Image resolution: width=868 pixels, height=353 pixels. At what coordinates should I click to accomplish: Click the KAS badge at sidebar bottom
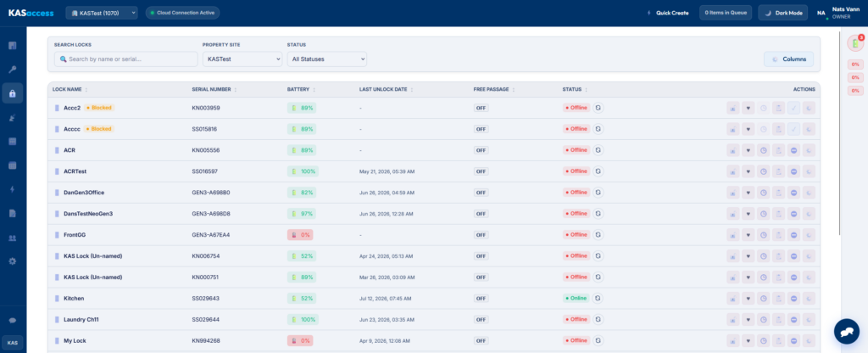point(12,343)
